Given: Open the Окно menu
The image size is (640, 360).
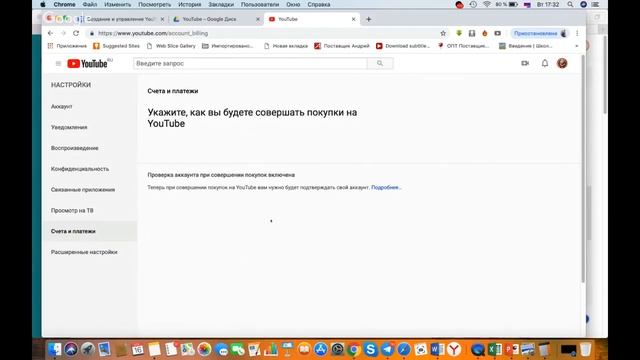Looking at the screenshot, I should [x=293, y=4].
